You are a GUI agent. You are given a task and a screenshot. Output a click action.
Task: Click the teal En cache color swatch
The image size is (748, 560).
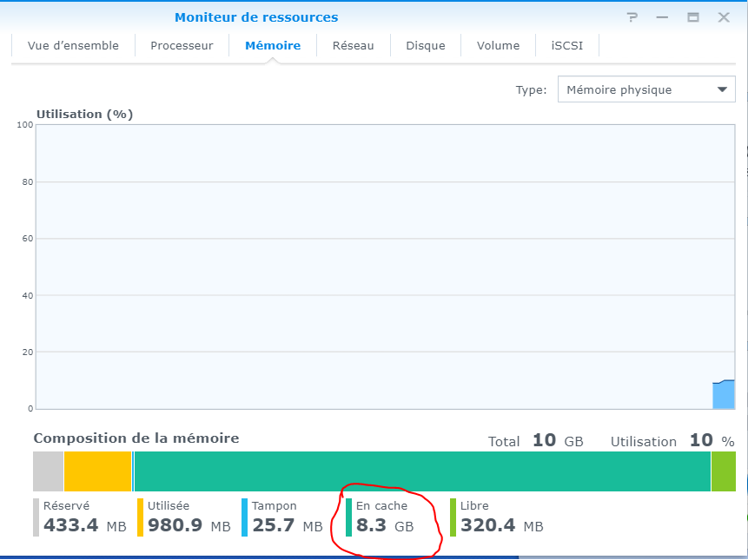tap(349, 517)
